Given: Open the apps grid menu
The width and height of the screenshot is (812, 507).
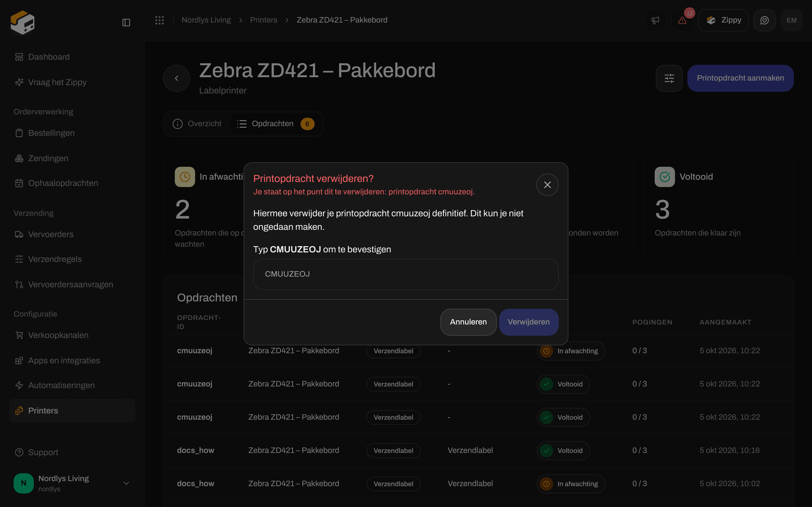Looking at the screenshot, I should [160, 20].
